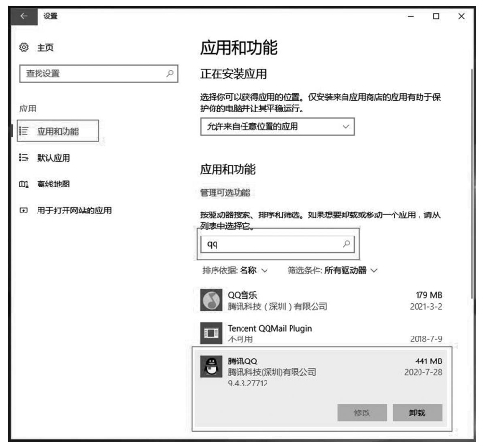This screenshot has height=448, width=483.
Task: Click the 正在安装应用 heading
Action: point(233,74)
